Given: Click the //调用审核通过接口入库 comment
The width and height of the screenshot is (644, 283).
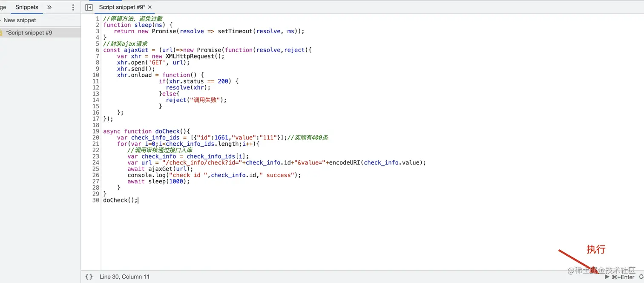Looking at the screenshot, I should click(x=160, y=150).
